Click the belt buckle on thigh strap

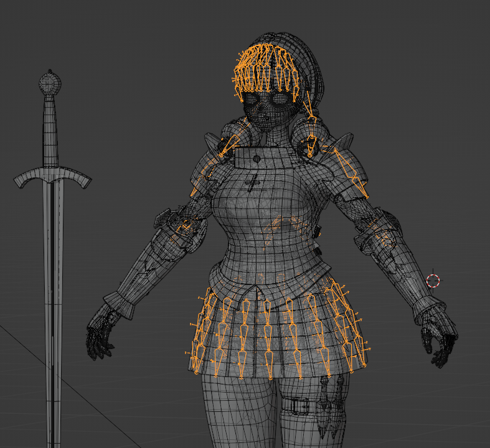(301, 406)
